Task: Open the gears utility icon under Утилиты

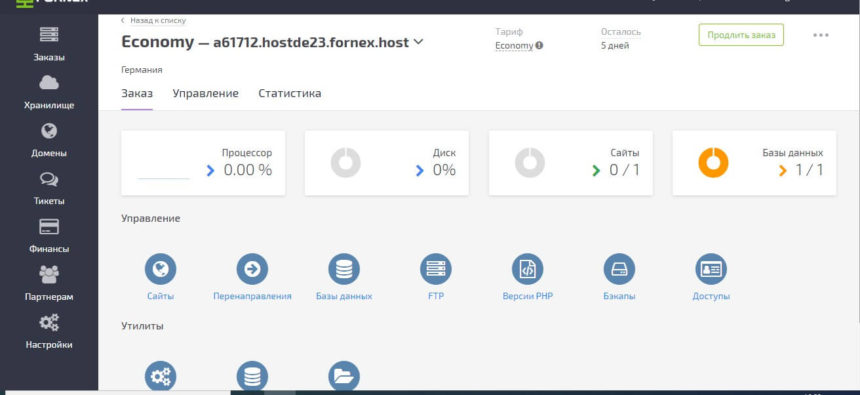Action: [160, 376]
